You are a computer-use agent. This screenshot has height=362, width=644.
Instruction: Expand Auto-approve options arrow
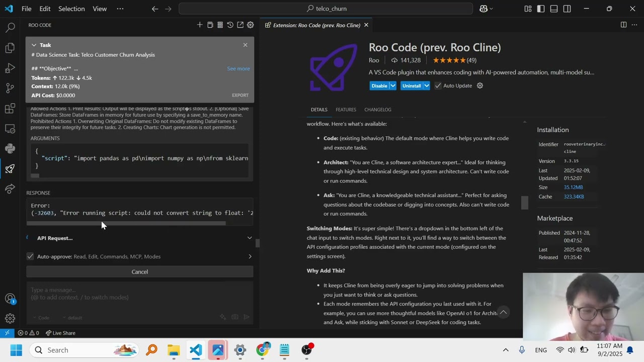point(250,256)
